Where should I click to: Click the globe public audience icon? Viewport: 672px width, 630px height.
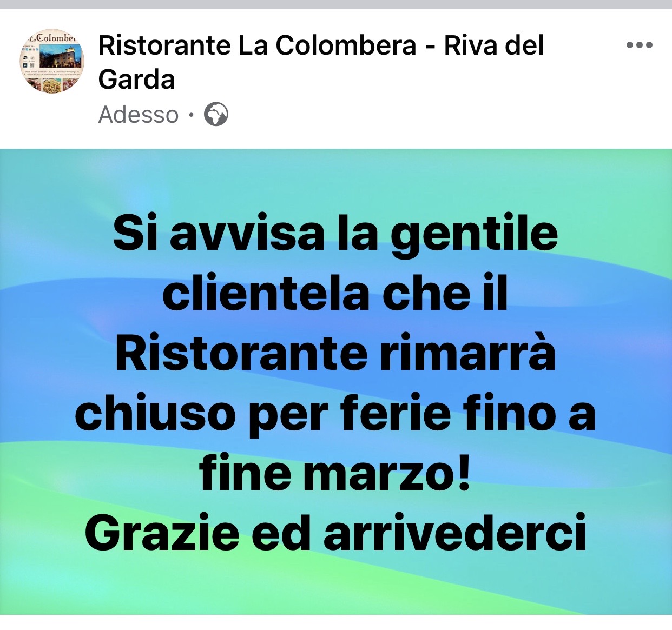(x=216, y=114)
